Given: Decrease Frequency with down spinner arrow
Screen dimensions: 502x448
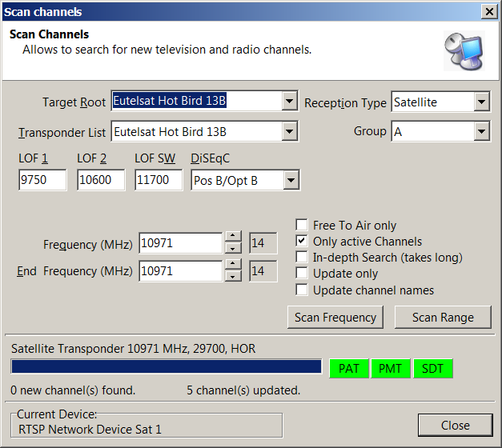Looking at the screenshot, I should (x=233, y=248).
